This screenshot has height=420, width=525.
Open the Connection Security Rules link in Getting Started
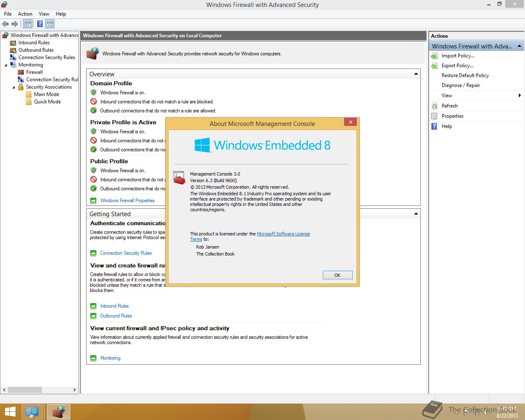(126, 253)
